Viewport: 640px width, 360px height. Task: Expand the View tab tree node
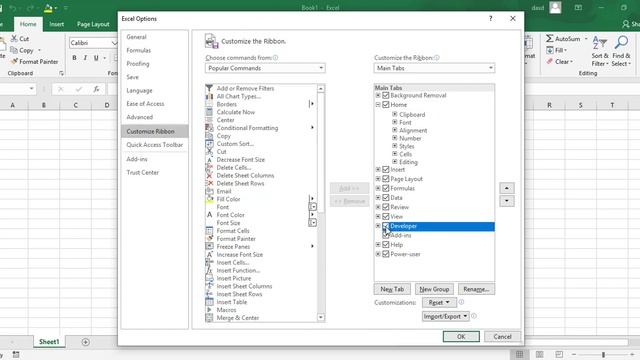[378, 217]
